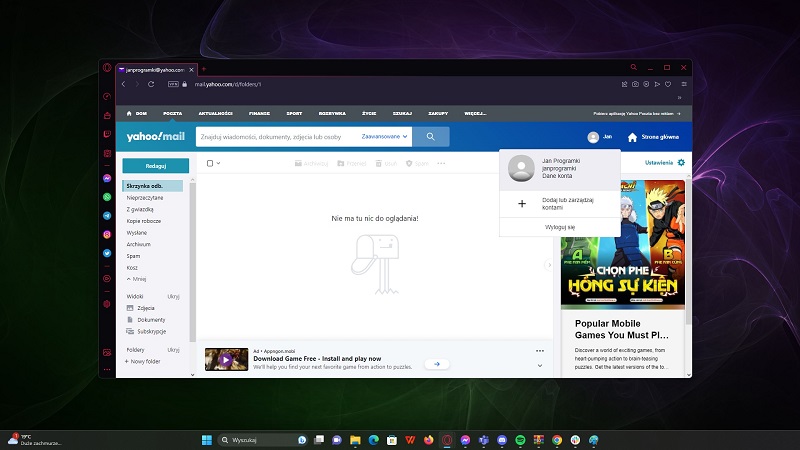Open FINANSE in Yahoo navigation
This screenshot has width=800, height=450.
click(x=259, y=113)
